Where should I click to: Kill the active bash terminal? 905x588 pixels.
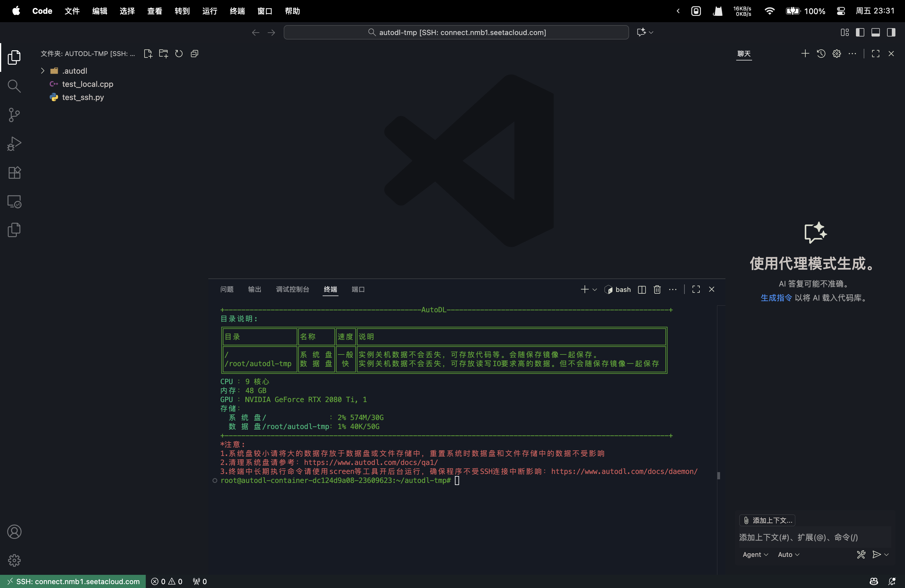click(x=657, y=290)
